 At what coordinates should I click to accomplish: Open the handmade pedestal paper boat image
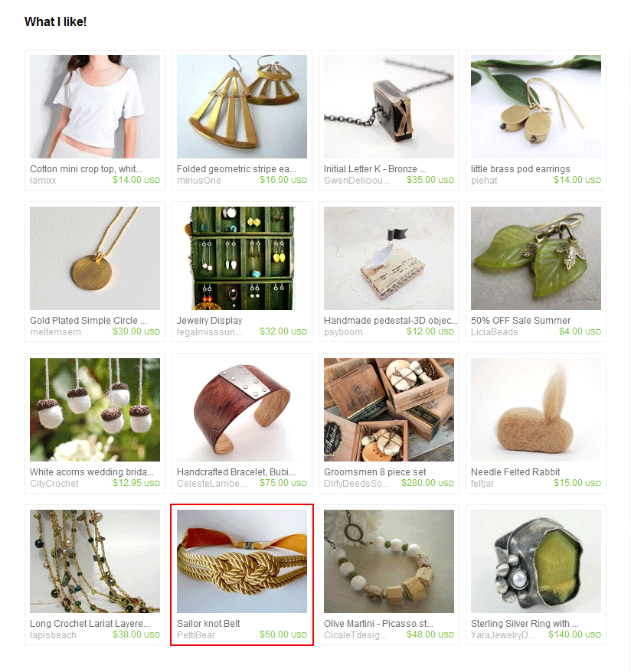[389, 259]
